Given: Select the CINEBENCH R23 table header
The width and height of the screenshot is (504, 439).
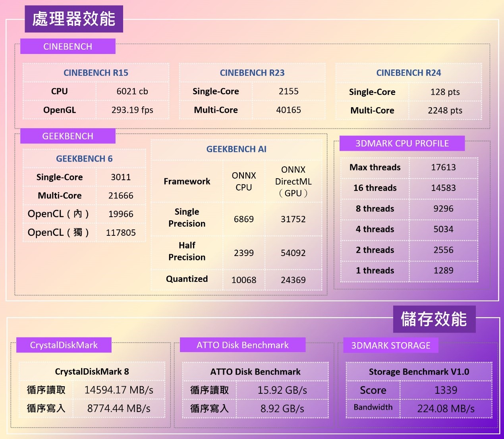Looking at the screenshot, I should pos(252,73).
